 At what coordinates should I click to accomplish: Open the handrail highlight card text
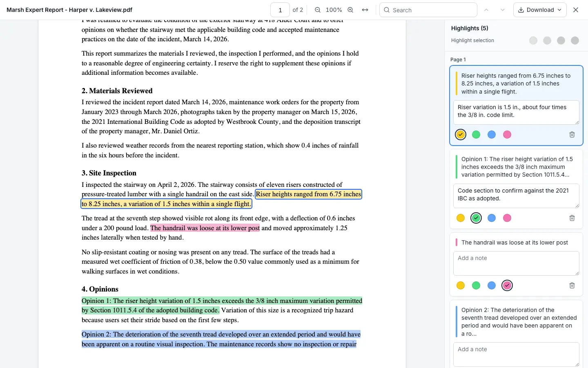(x=514, y=242)
